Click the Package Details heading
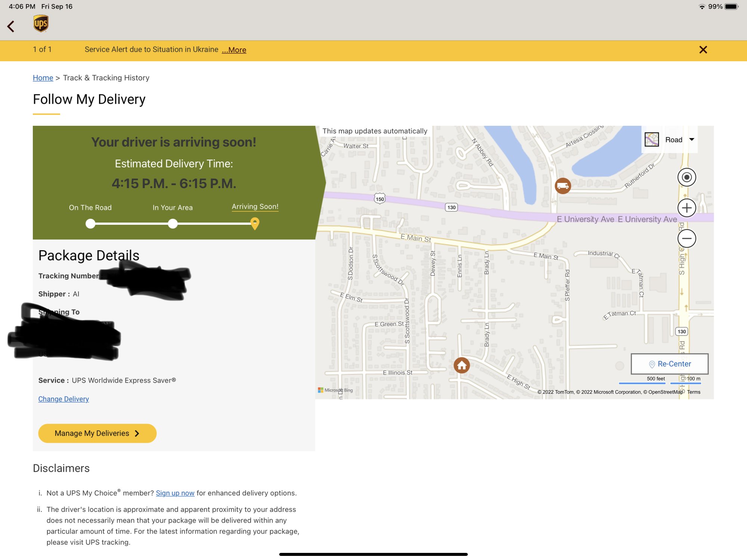Viewport: 747px width, 560px height. [89, 255]
